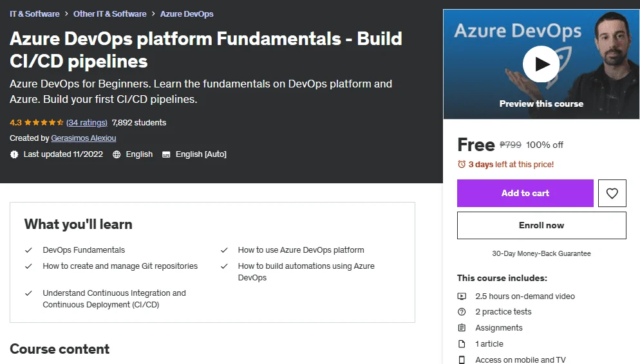Click the last updated badge icon
The height and width of the screenshot is (364, 640).
[14, 154]
